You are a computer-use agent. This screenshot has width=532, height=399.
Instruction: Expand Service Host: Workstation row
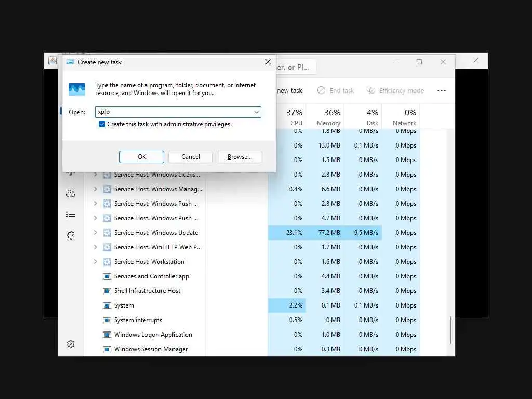click(x=96, y=262)
